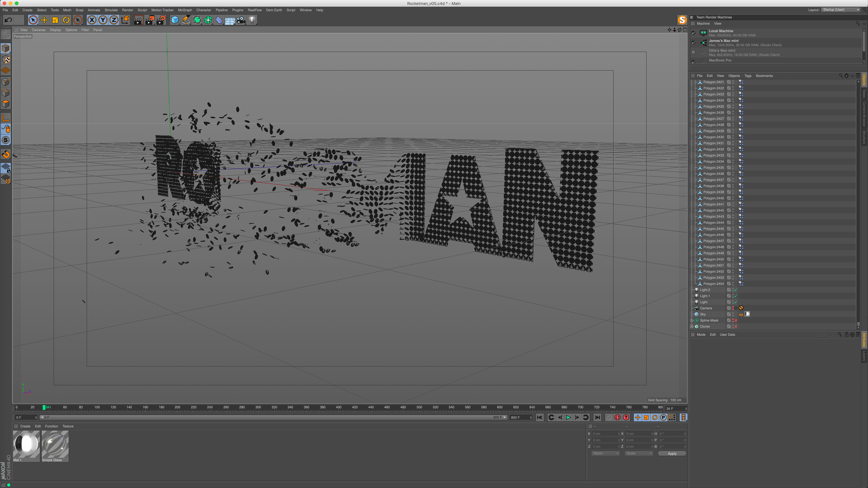
Task: Click the Apply button in coordinates
Action: tap(672, 453)
